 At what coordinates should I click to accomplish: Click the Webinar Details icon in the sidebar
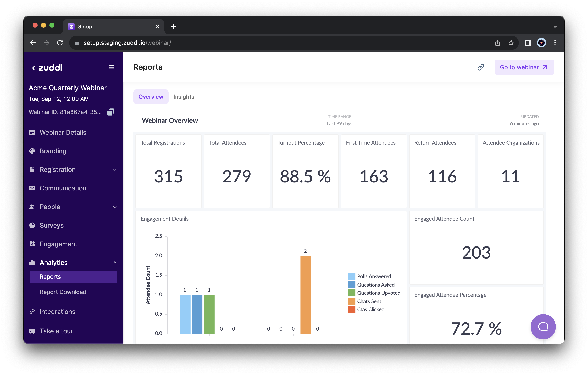(x=33, y=132)
